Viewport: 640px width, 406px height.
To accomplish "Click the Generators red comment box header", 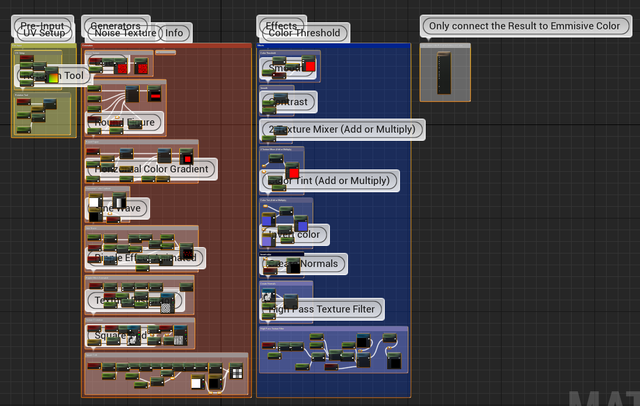I will (167, 46).
